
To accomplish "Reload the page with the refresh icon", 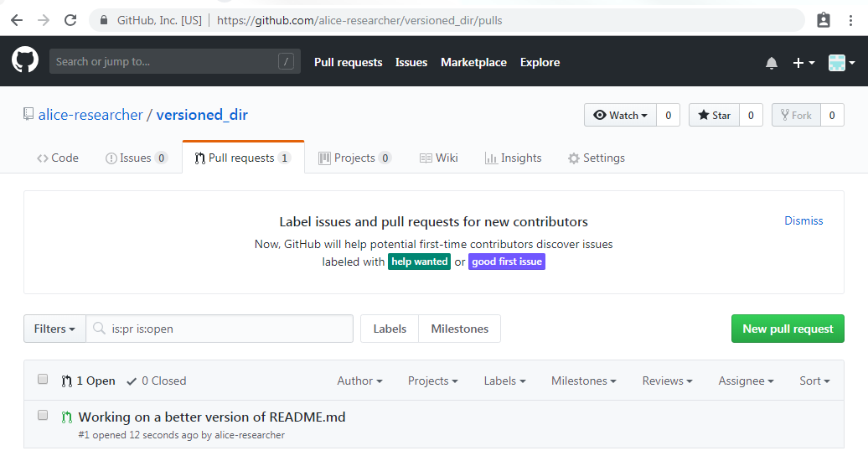I will [x=70, y=20].
